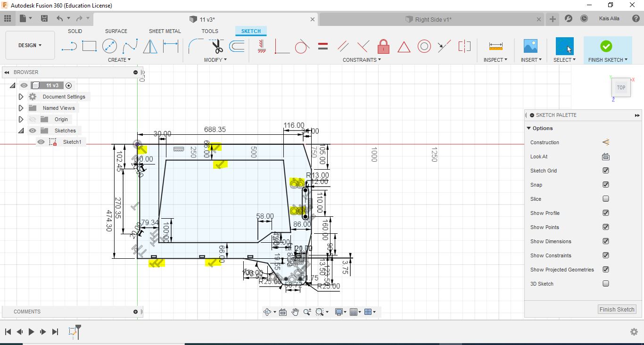Open the CREATE dropdown menu
Screen dimensions: 644x345
click(x=119, y=60)
